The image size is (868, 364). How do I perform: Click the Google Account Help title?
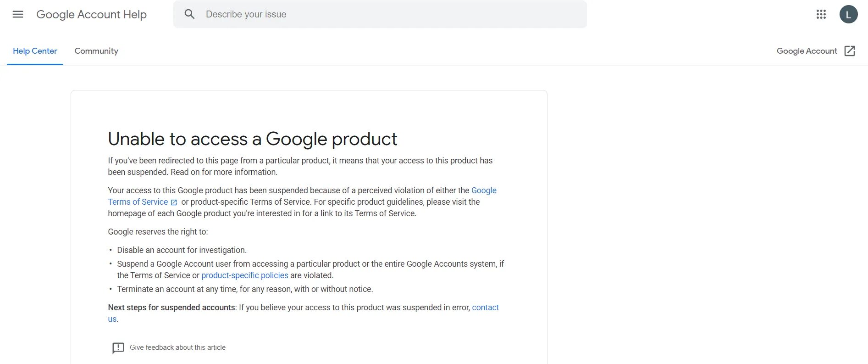[x=91, y=14]
